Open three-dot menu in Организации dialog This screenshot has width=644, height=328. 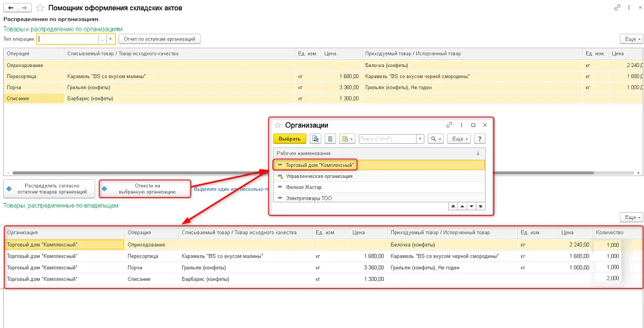coord(462,125)
